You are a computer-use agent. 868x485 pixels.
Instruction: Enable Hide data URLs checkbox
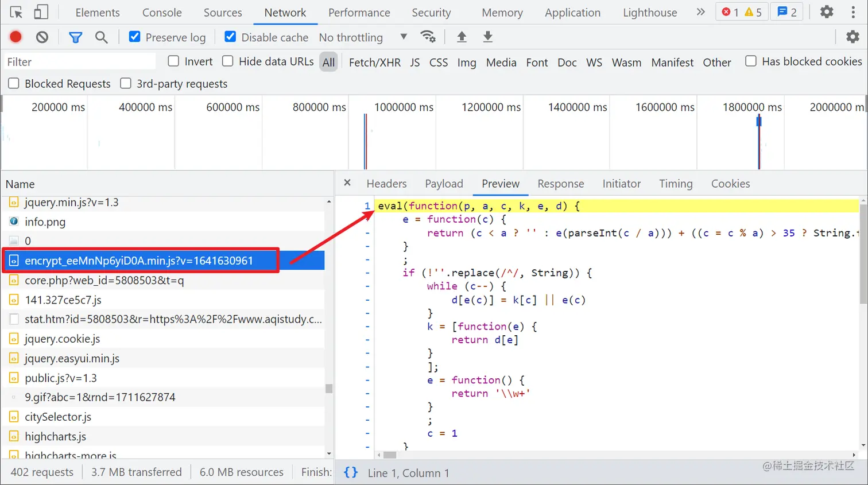pyautogui.click(x=228, y=61)
